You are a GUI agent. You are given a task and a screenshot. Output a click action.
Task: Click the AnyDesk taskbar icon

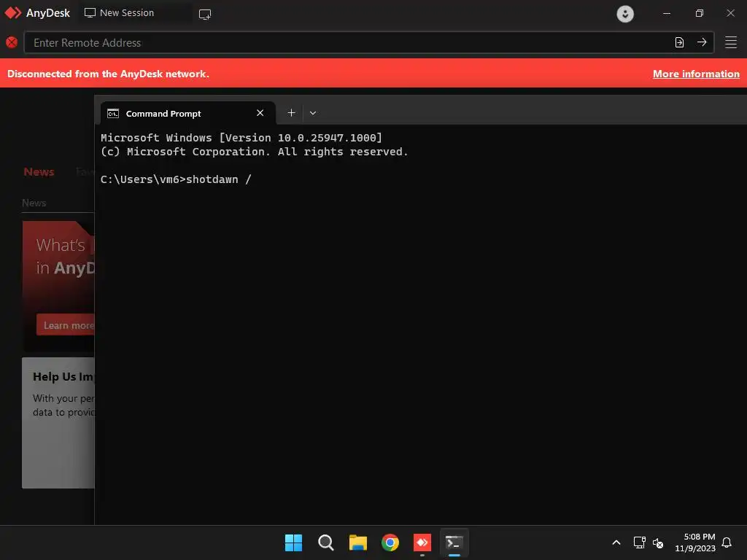click(x=422, y=542)
